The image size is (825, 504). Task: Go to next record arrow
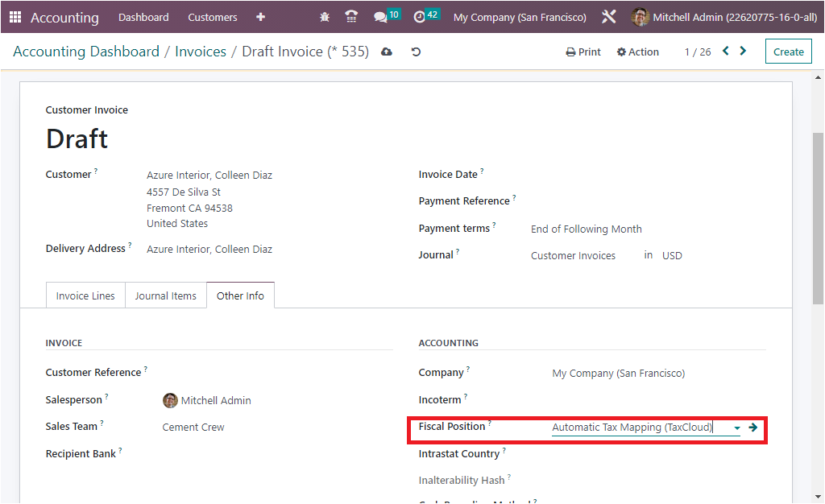tap(743, 51)
